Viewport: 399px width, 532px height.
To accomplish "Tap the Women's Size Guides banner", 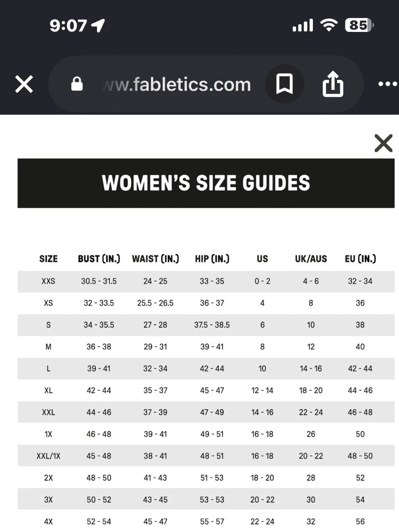I will pyautogui.click(x=206, y=183).
